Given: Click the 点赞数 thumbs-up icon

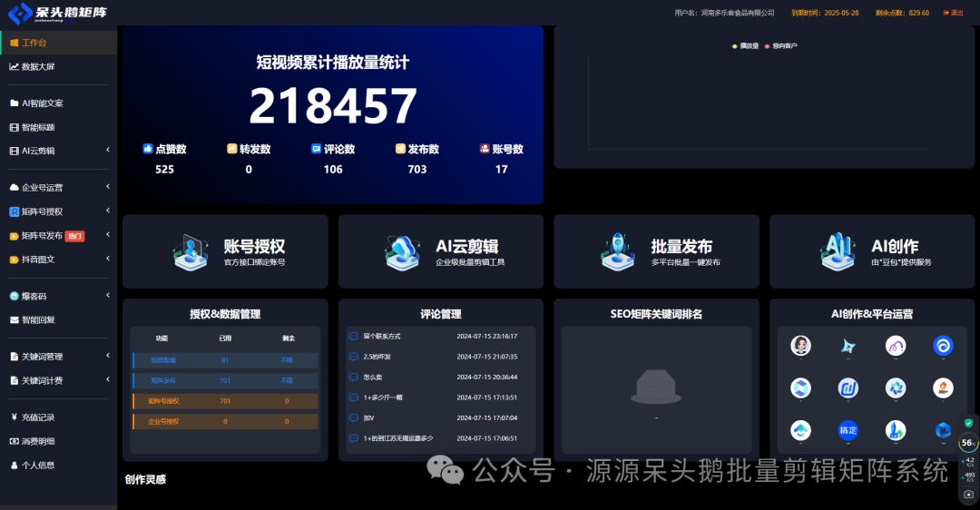Looking at the screenshot, I should [x=148, y=149].
